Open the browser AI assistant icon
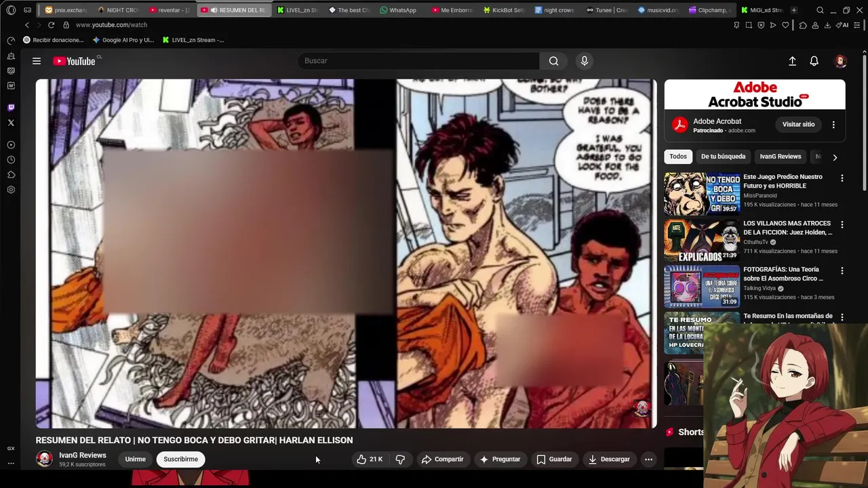The image size is (868, 488). (x=843, y=25)
